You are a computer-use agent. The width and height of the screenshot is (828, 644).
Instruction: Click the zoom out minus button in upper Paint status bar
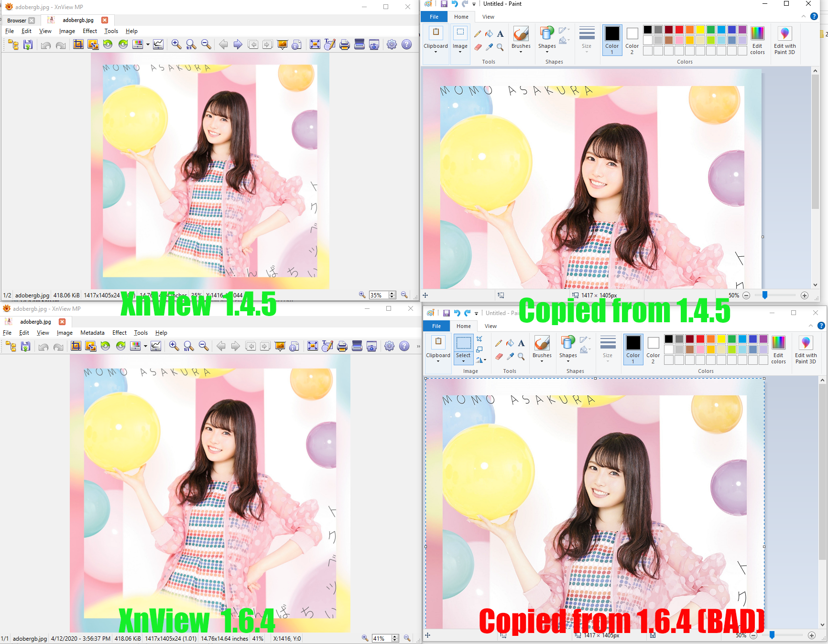pyautogui.click(x=746, y=295)
